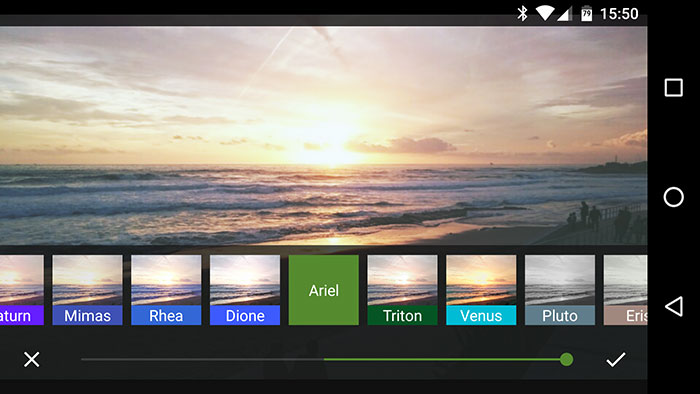Select the Saturn filter at the strip's edge

(x=22, y=290)
